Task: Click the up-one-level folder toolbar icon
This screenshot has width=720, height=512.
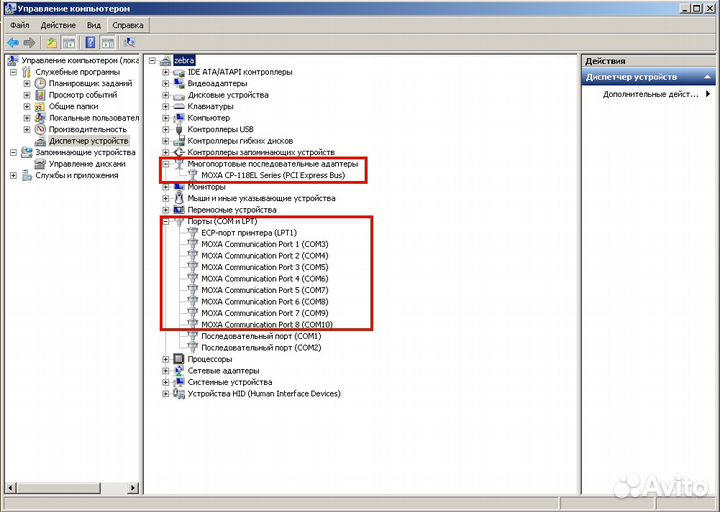Action: [51, 42]
